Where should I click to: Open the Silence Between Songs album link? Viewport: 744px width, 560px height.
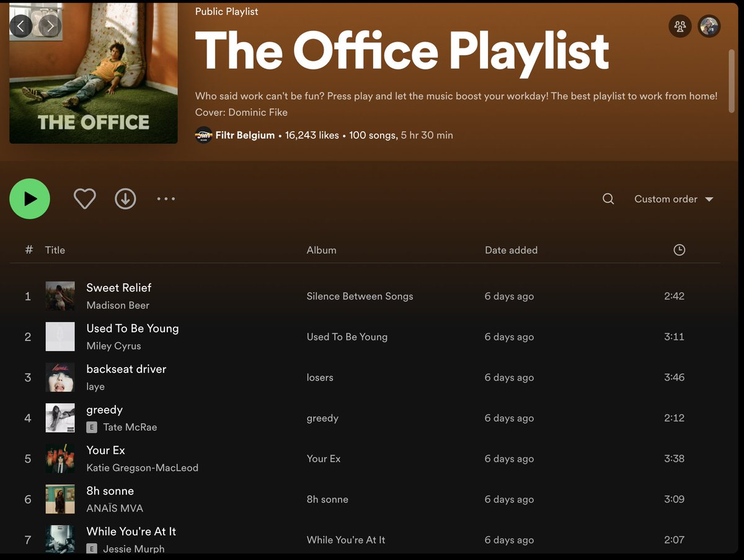360,296
